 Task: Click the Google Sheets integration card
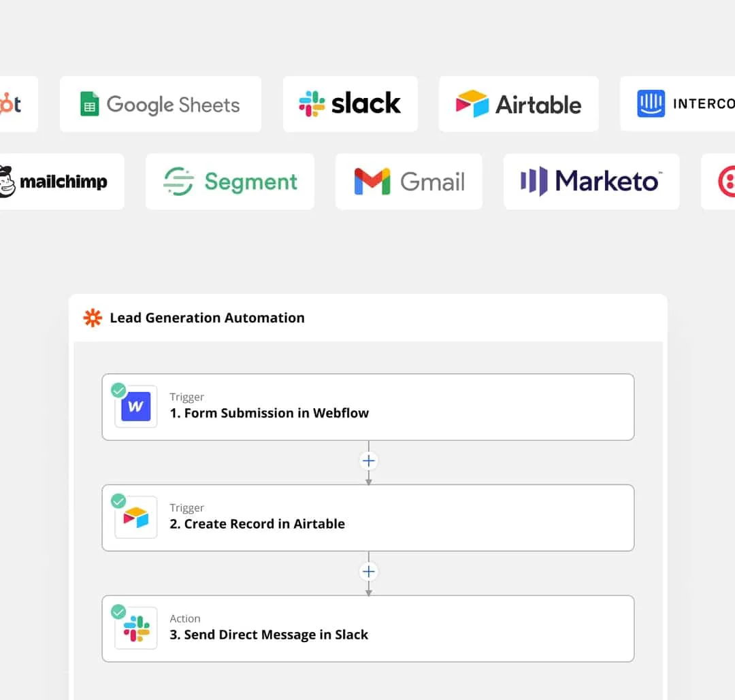[x=161, y=104]
